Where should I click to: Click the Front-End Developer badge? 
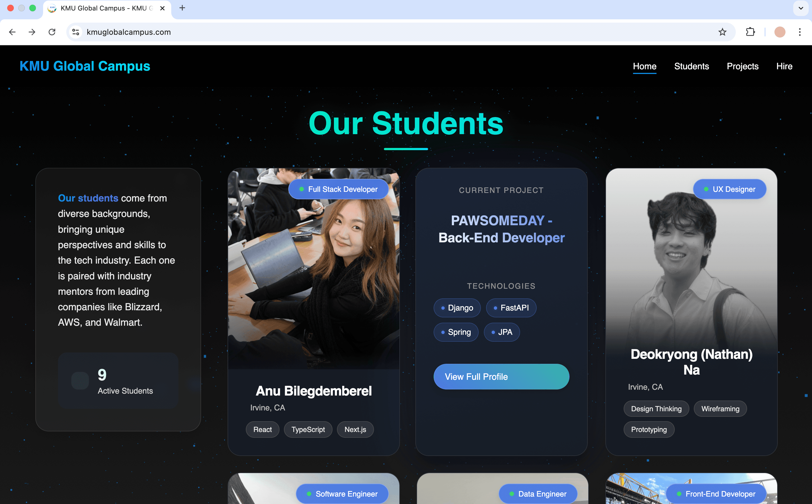(716, 494)
